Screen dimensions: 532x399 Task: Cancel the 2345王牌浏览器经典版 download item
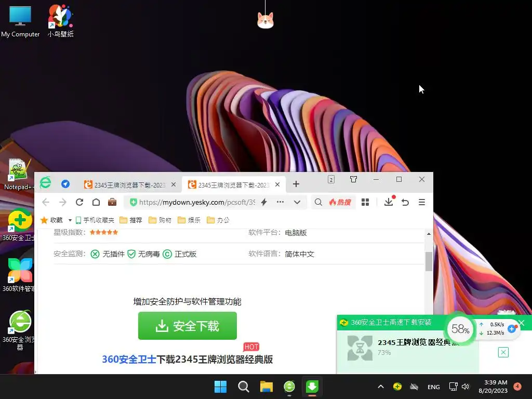tap(503, 352)
